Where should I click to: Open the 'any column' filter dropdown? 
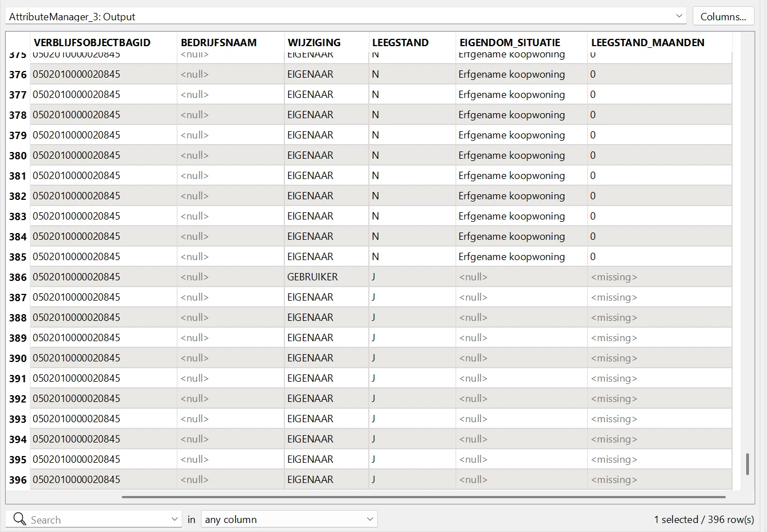coord(289,519)
